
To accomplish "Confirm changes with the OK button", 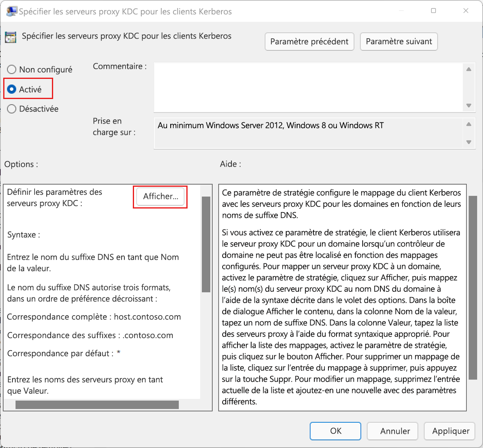I will pyautogui.click(x=335, y=431).
